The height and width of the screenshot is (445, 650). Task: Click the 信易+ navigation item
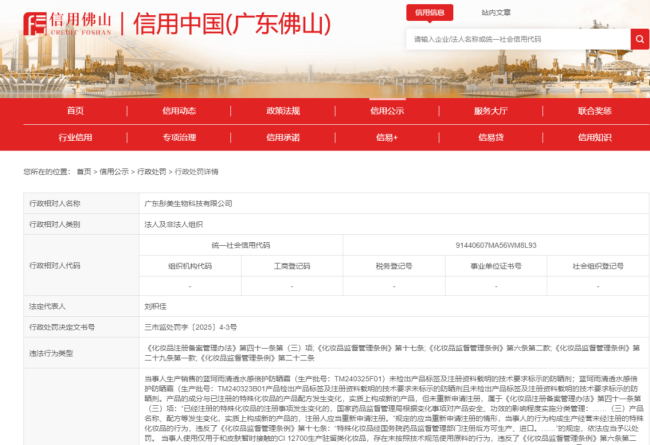[x=387, y=137]
